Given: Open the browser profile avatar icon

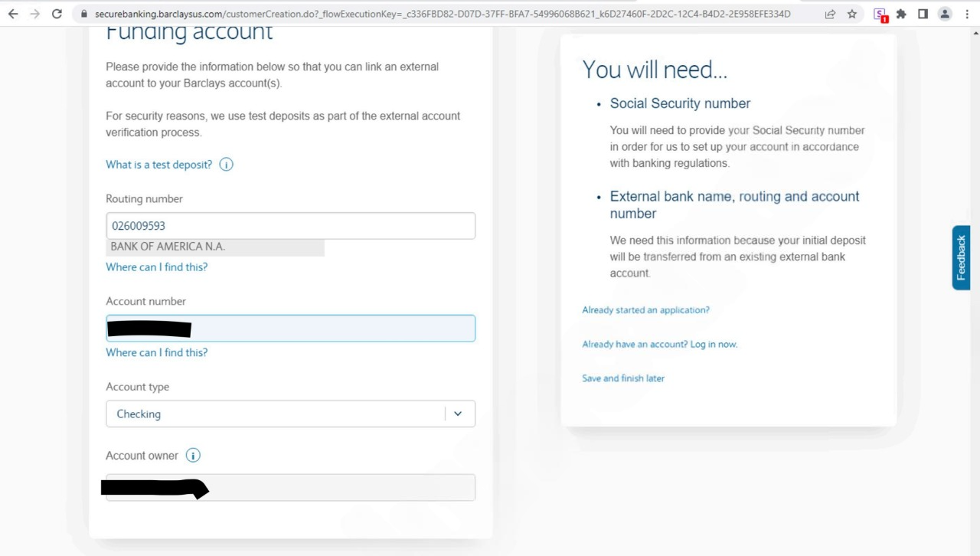Looking at the screenshot, I should point(945,14).
